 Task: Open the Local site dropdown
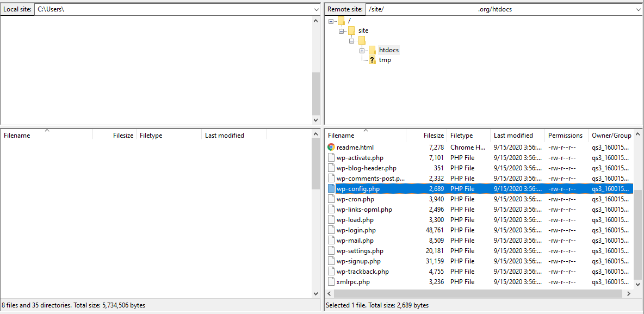316,9
